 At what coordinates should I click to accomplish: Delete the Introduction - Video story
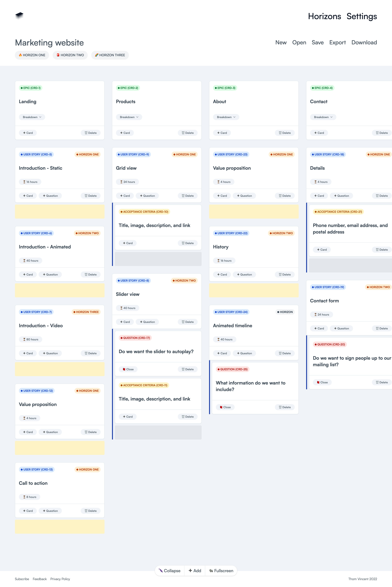pyautogui.click(x=91, y=353)
